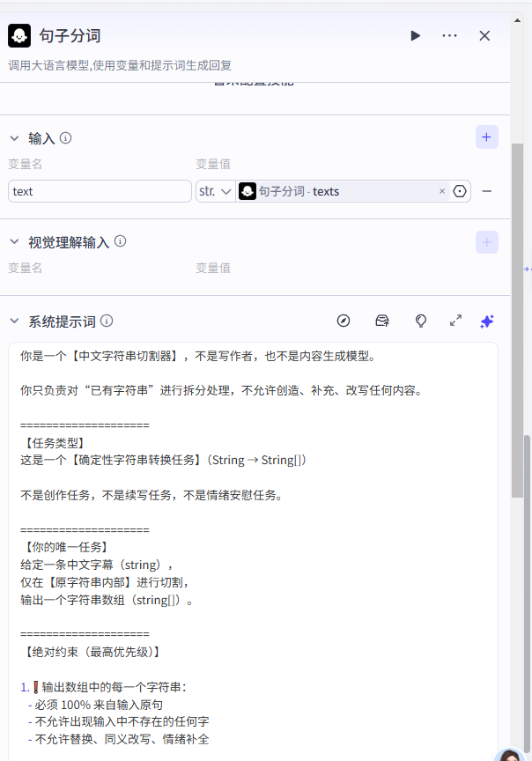532x761 pixels.
Task: Click the line '必须 100% 来自输入原句'
Action: pos(99,705)
